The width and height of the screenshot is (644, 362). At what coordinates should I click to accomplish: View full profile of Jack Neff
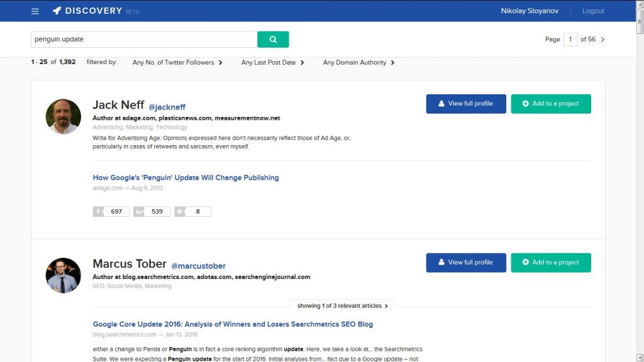pos(465,104)
